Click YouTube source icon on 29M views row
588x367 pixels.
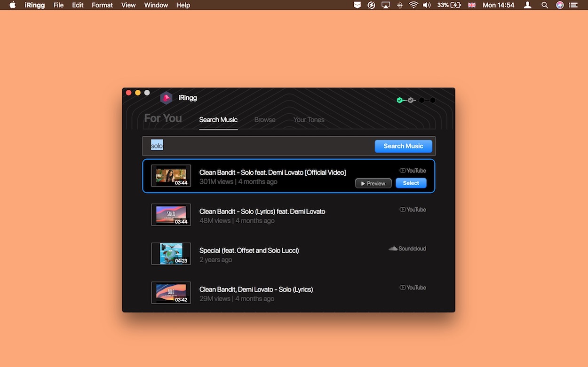(403, 288)
